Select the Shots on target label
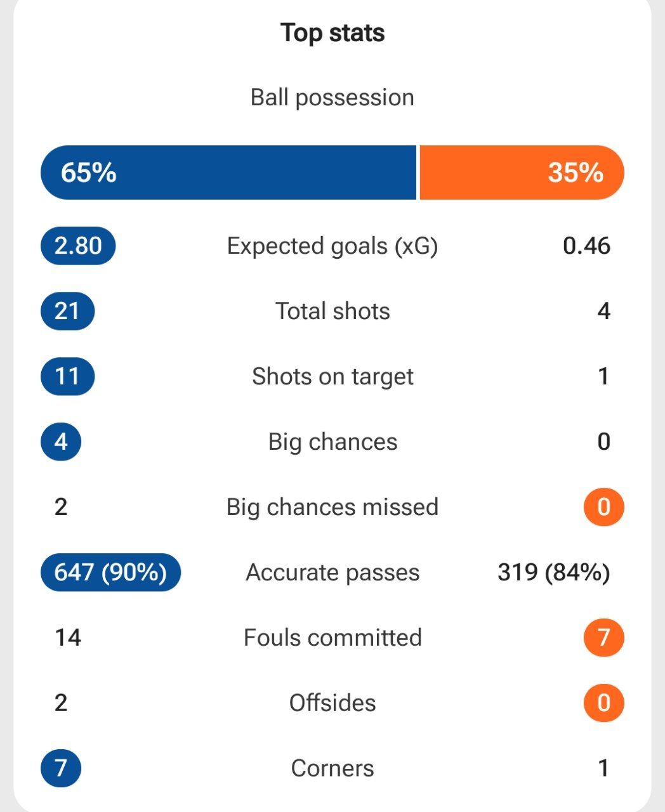Image resolution: width=665 pixels, height=812 pixels. tap(332, 377)
